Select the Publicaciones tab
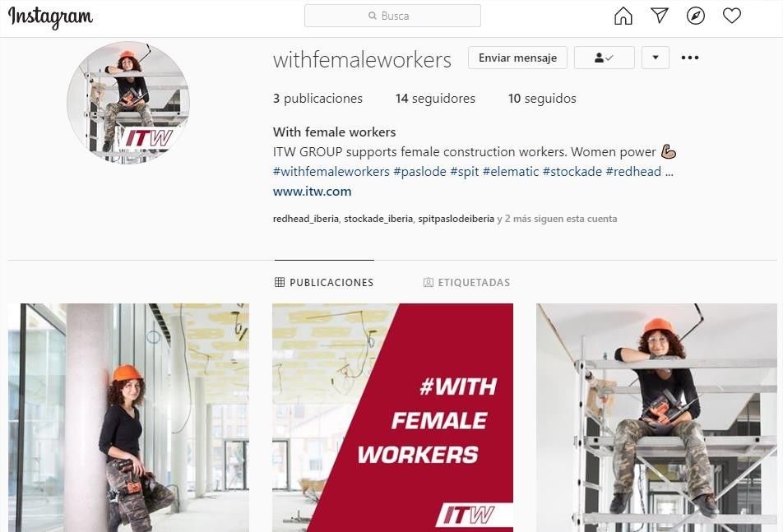The width and height of the screenshot is (783, 532). (323, 283)
